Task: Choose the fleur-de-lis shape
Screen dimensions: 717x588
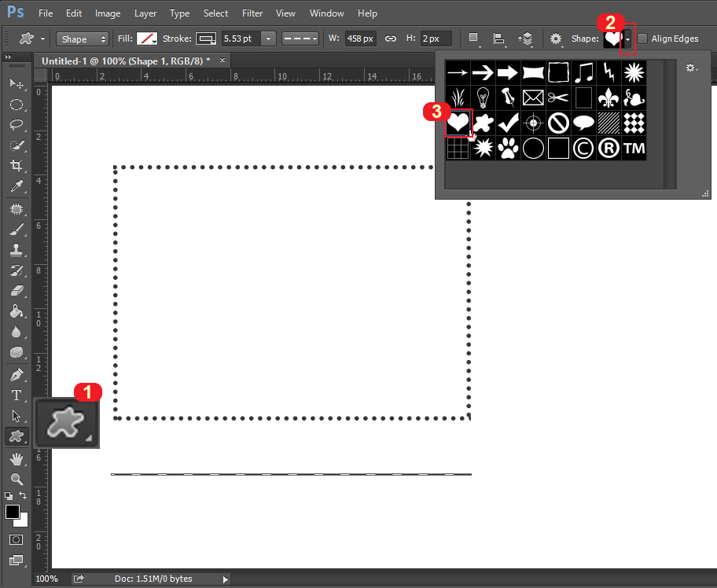Action: click(609, 97)
